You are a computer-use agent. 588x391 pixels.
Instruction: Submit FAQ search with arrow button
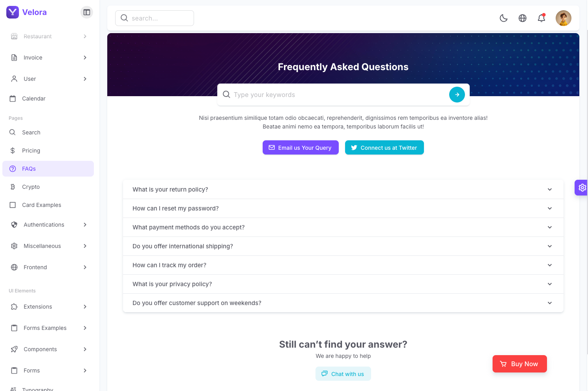tap(457, 95)
